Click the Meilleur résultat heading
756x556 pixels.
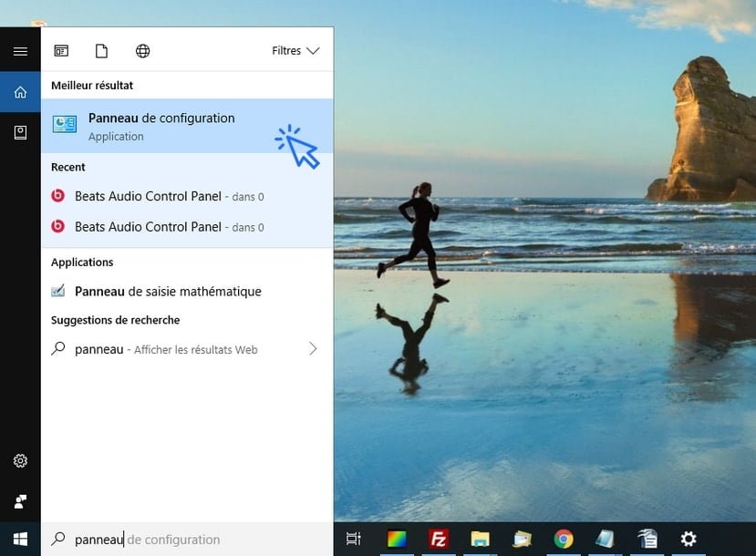pos(92,86)
